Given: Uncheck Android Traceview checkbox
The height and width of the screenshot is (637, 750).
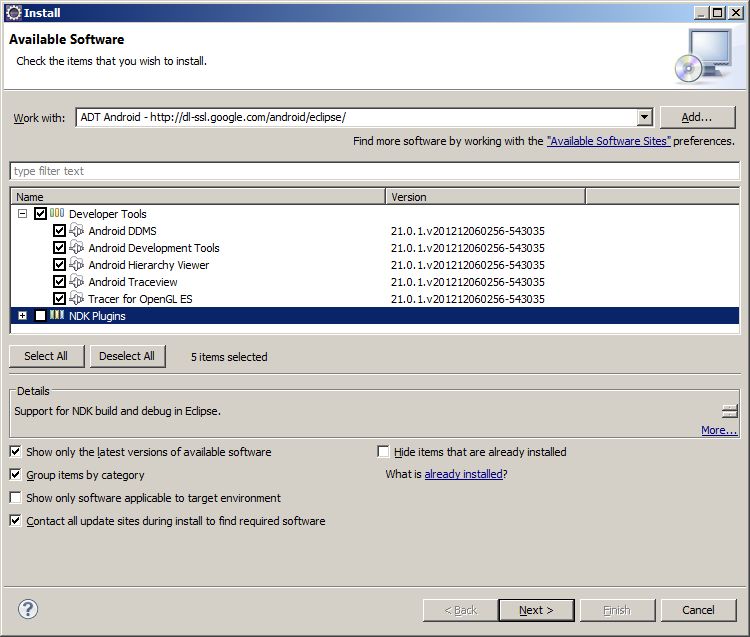Looking at the screenshot, I should click(59, 281).
